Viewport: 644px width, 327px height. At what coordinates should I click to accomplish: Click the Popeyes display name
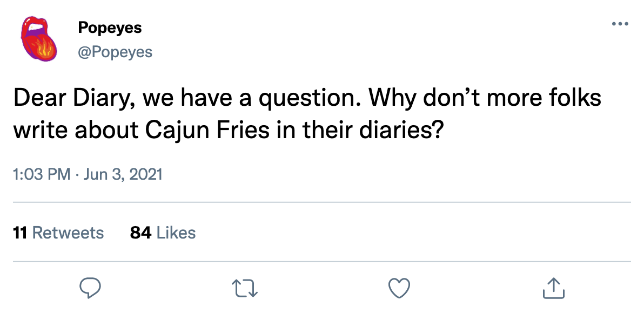[x=110, y=28]
